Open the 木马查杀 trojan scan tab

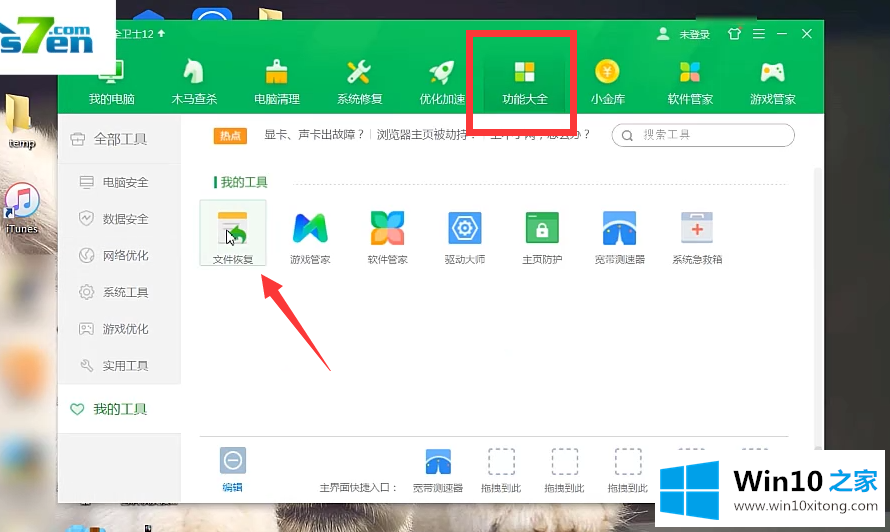tap(194, 82)
